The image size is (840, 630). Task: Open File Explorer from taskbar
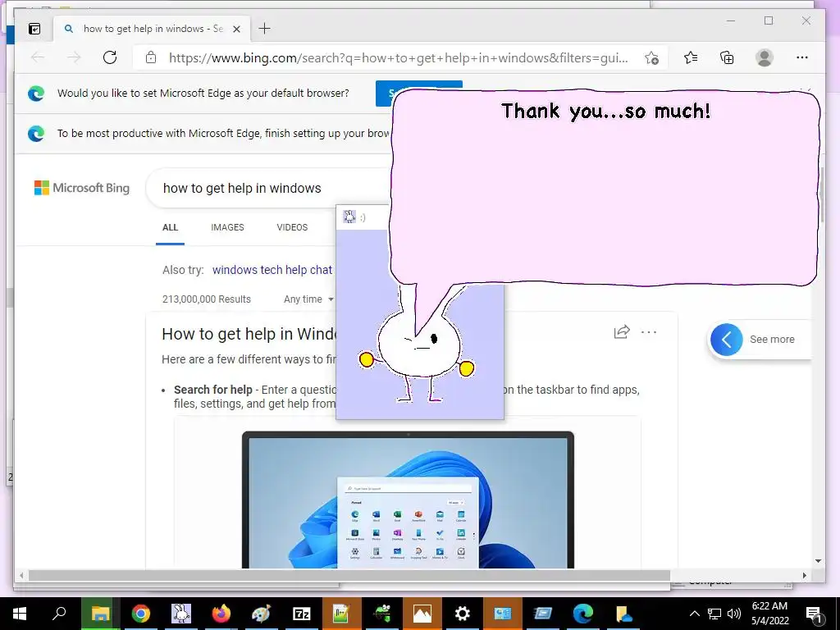tap(100, 614)
